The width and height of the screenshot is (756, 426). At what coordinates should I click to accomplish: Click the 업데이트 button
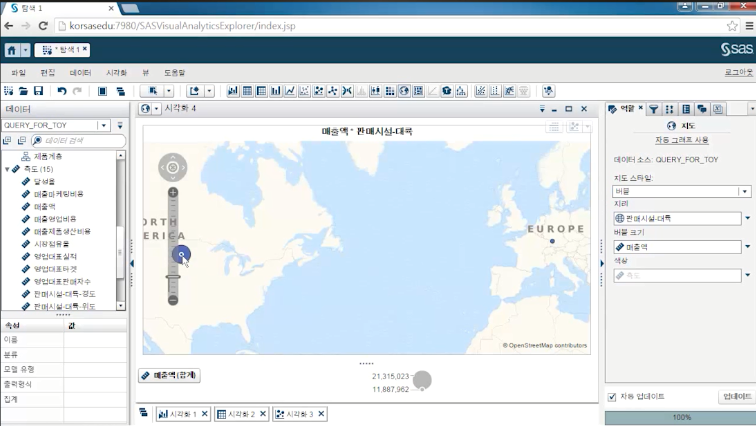click(735, 397)
